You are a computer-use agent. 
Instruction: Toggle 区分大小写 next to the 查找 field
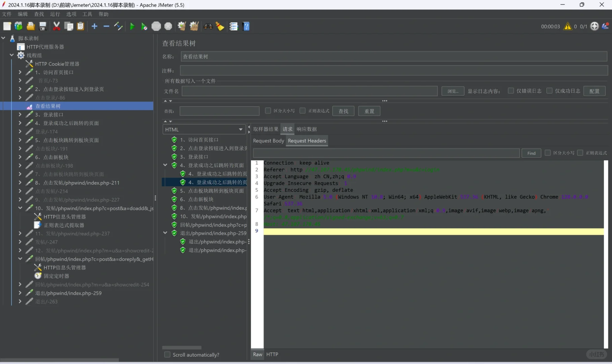click(x=268, y=111)
